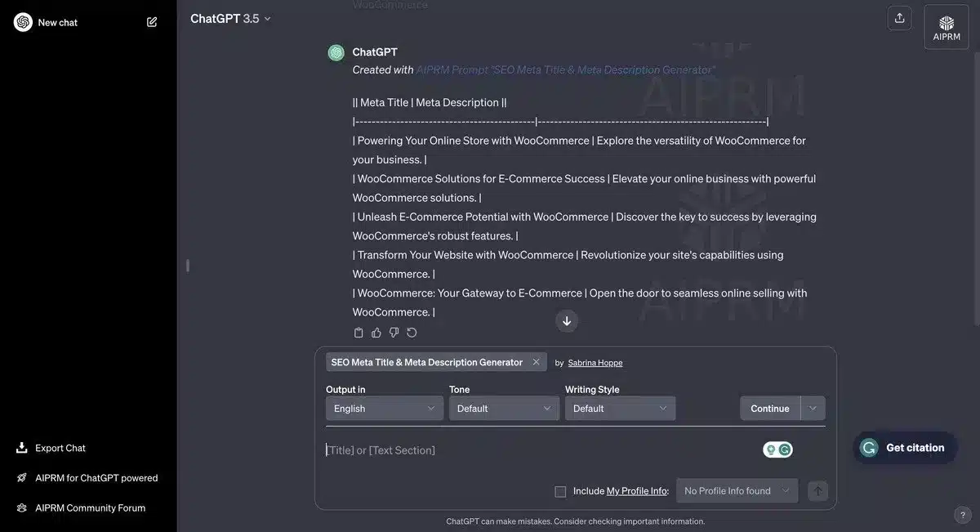Open the My Profile Info link
This screenshot has width=980, height=532.
pos(636,491)
